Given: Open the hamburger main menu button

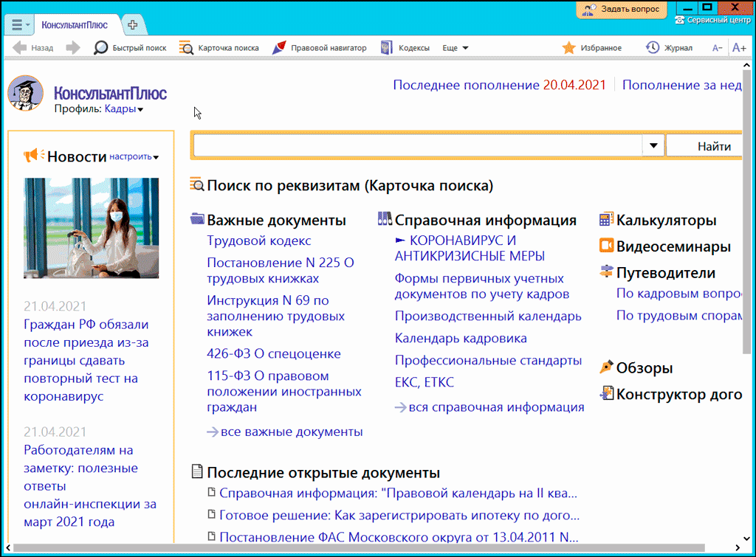Looking at the screenshot, I should [18, 24].
